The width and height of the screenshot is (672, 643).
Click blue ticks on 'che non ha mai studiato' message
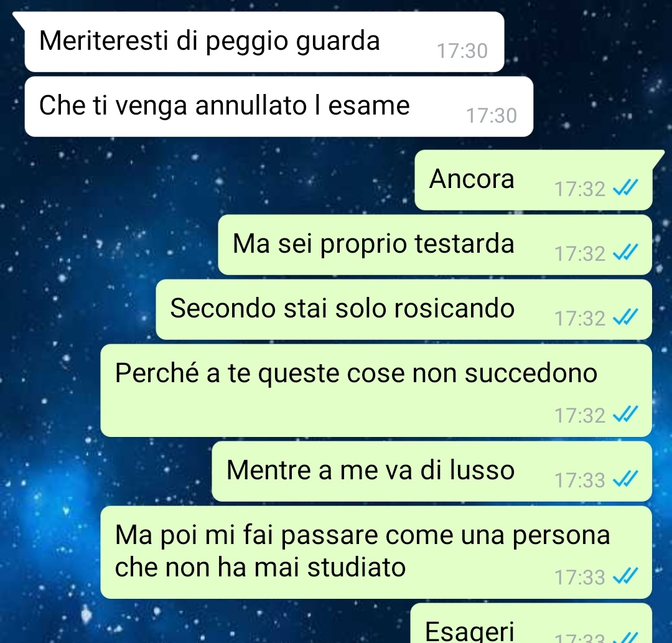click(626, 576)
